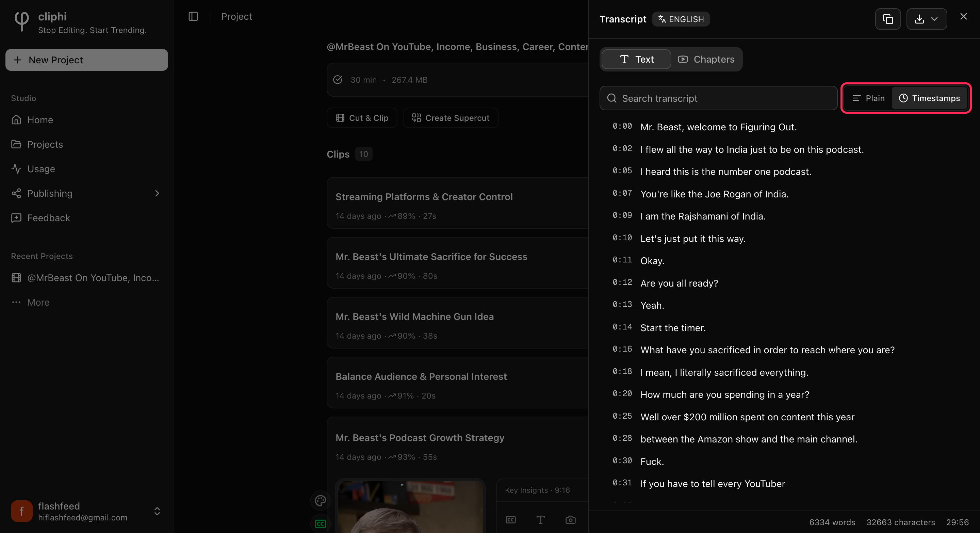Open the Usage page
This screenshot has height=533, width=980.
click(x=87, y=169)
